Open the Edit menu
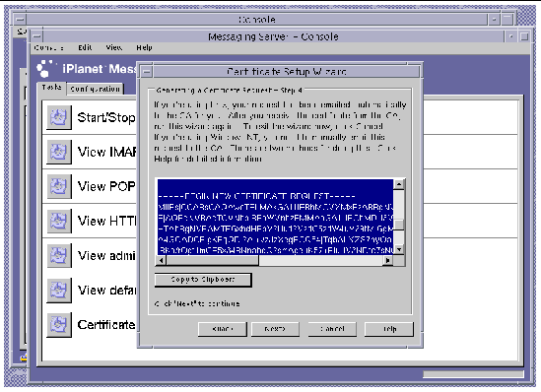Image resolution: width=541 pixels, height=392 pixels. pyautogui.click(x=85, y=47)
